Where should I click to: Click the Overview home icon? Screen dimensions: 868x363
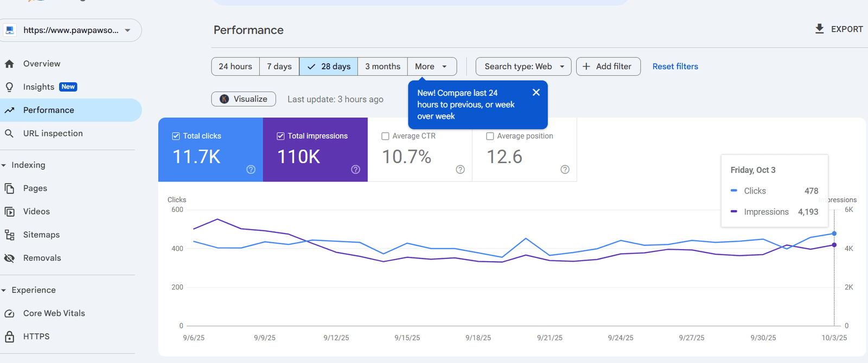pyautogui.click(x=9, y=64)
